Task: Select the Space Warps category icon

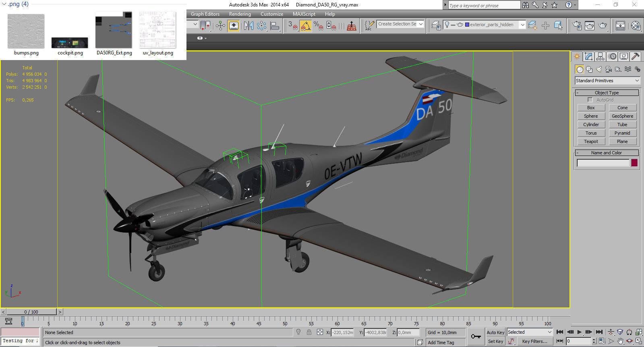Action: pos(628,69)
